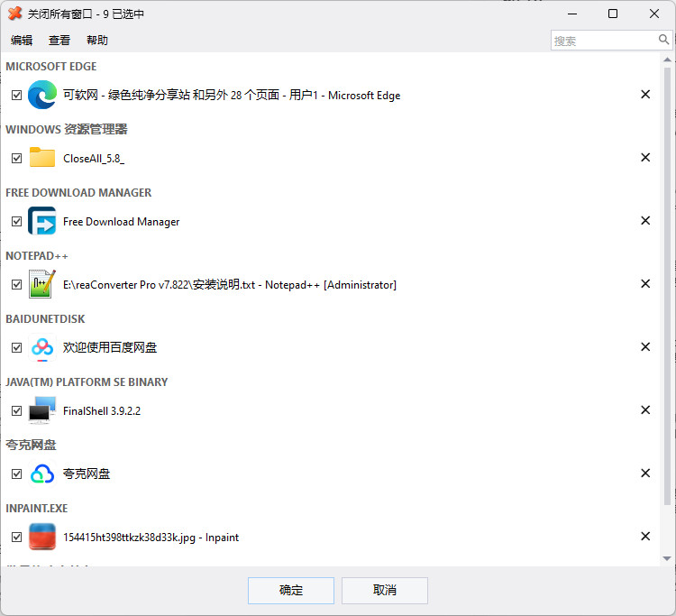Click the 夸克网盘 cloud icon
This screenshot has height=616, width=676.
click(41, 473)
